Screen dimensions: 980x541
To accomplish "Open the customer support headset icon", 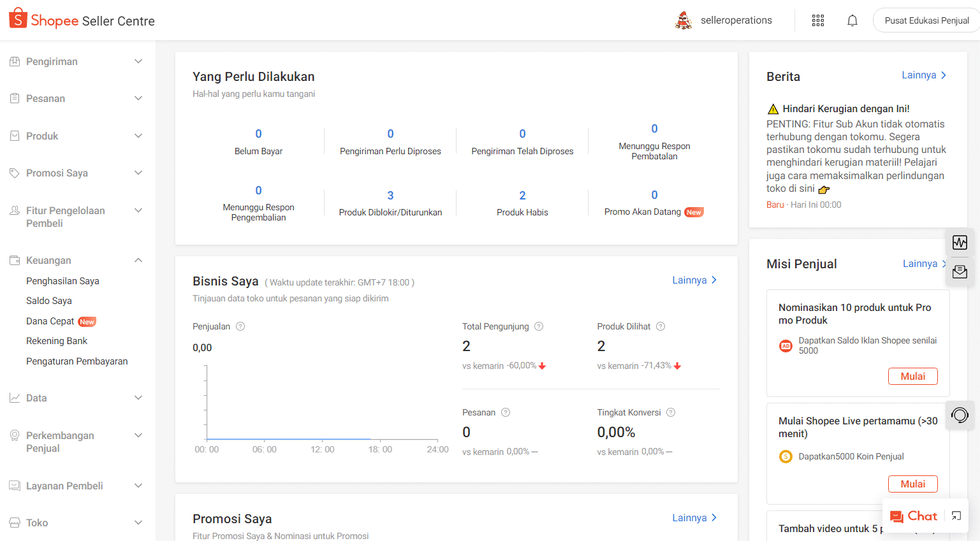I will (960, 415).
